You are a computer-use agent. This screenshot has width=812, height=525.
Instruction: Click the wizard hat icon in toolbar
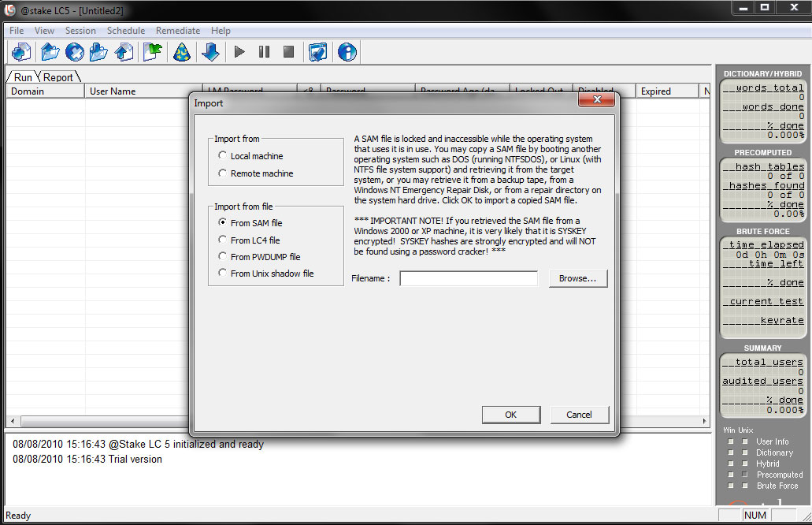pos(182,52)
